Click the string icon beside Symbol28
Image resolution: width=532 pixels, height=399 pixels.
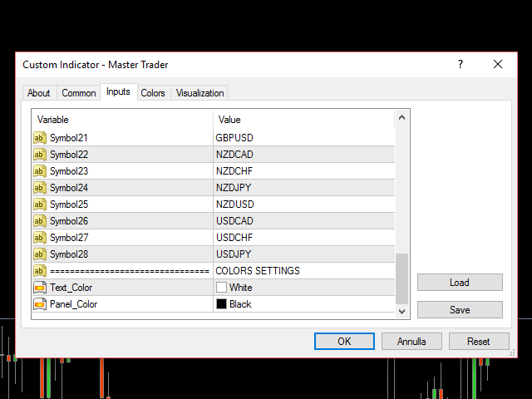pyautogui.click(x=40, y=254)
